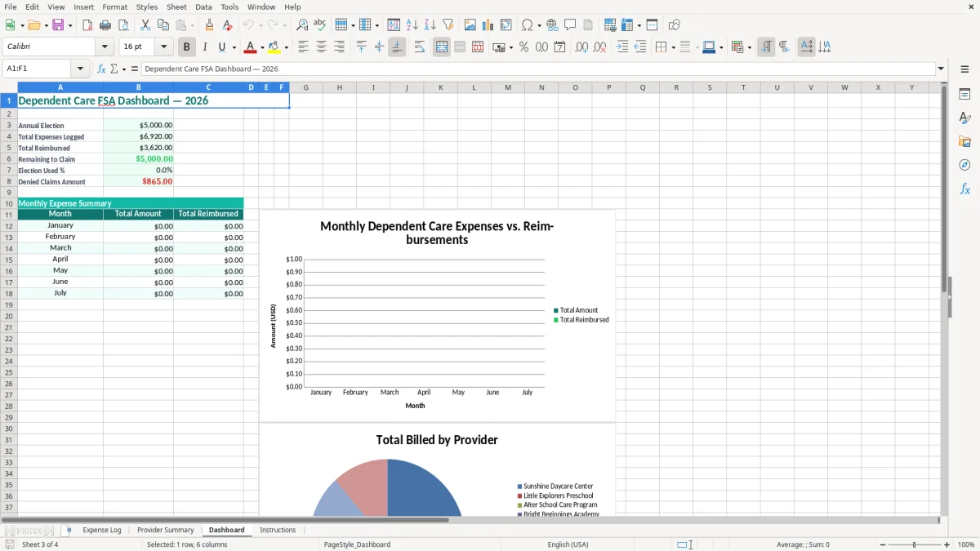Click the Add Decimal Place icon
980x551 pixels.
pyautogui.click(x=581, y=47)
